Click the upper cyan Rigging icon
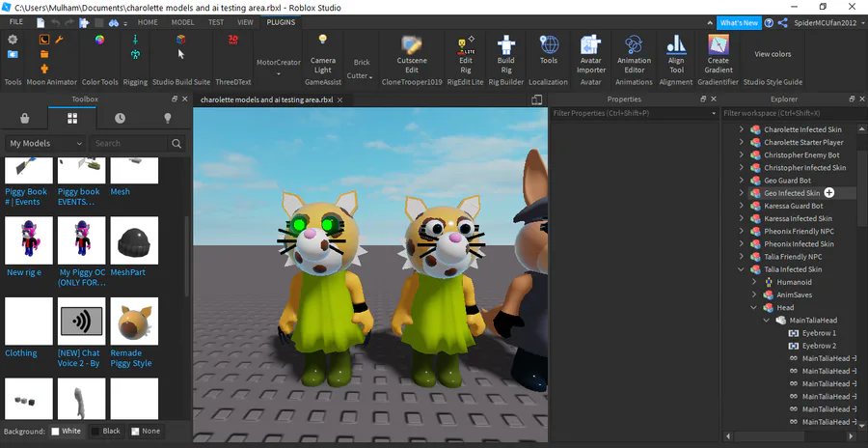The height and width of the screenshot is (448, 868). click(x=135, y=40)
